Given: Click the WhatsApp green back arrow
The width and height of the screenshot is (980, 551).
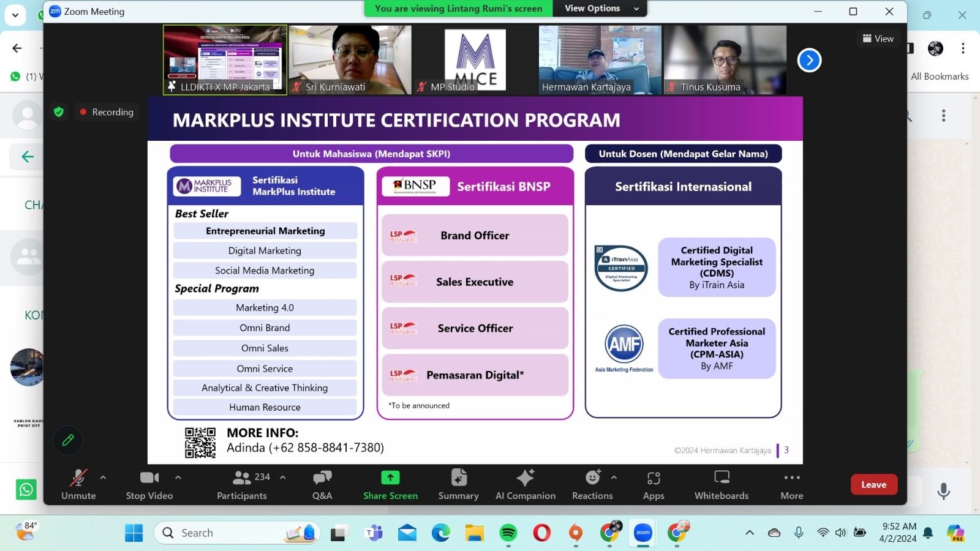Looking at the screenshot, I should click(27, 157).
